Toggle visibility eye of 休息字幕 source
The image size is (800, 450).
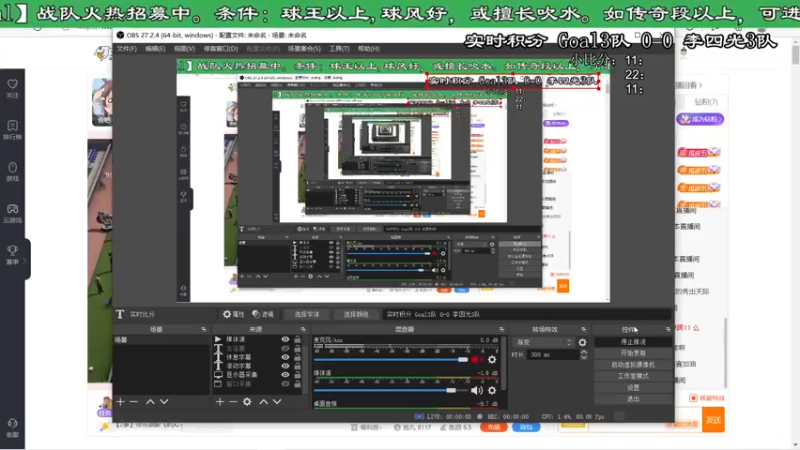(x=285, y=357)
